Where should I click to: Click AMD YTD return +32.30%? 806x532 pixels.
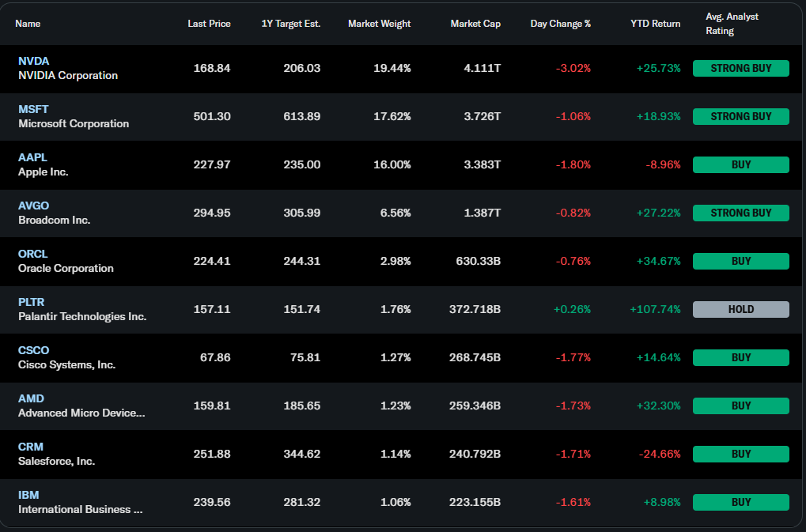click(x=658, y=406)
